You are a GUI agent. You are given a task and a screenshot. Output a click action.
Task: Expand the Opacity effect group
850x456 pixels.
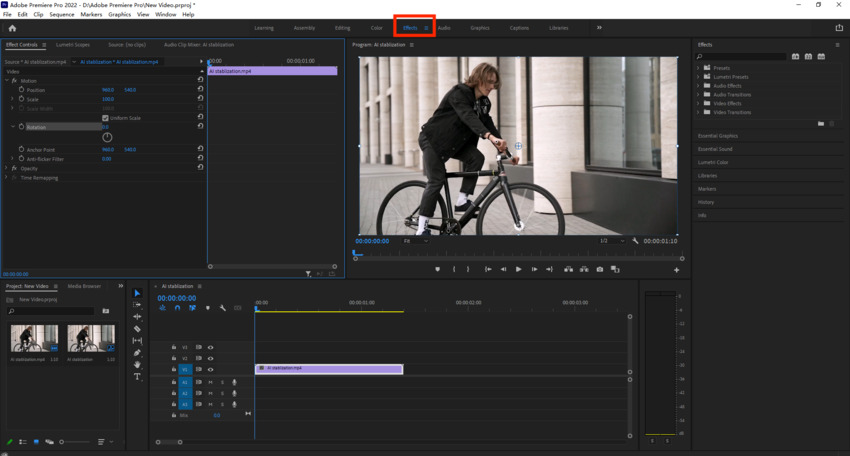tap(7, 168)
